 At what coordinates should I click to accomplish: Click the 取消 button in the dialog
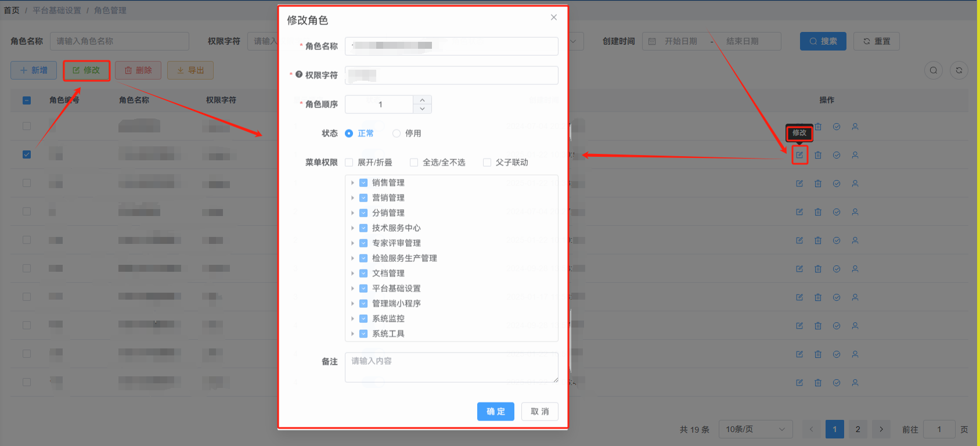click(540, 412)
